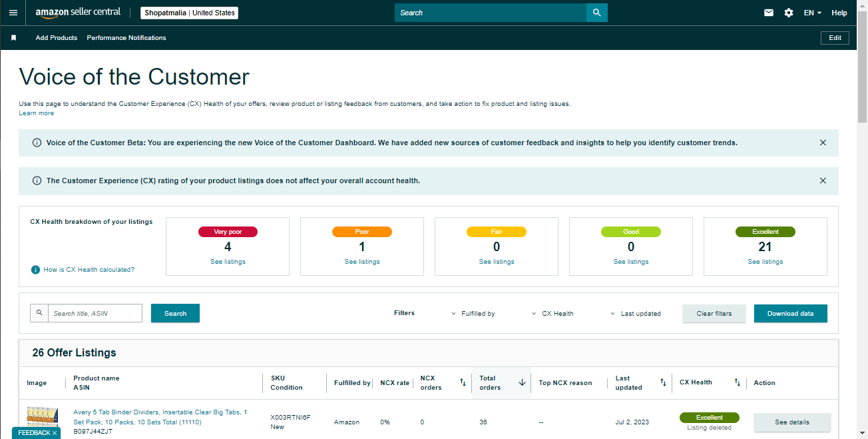
Task: Sort the table by CX Health
Action: click(737, 382)
